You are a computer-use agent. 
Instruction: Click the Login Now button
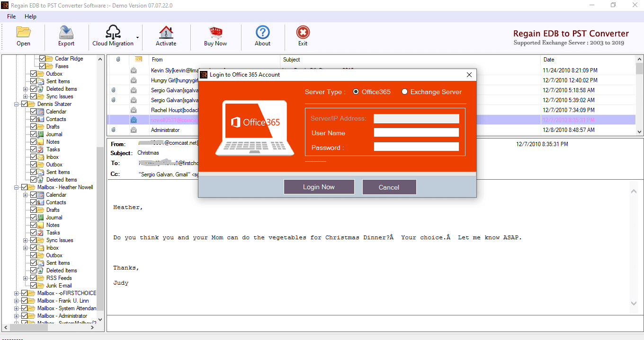[319, 187]
